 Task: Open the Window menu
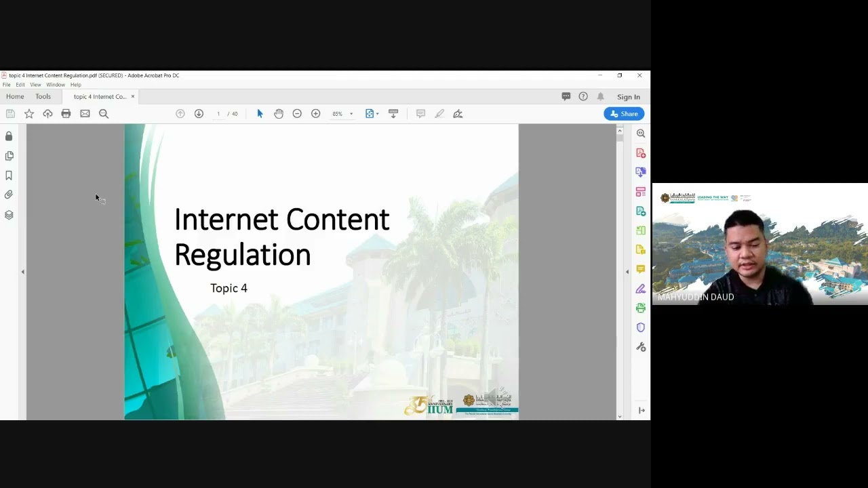[x=56, y=85]
